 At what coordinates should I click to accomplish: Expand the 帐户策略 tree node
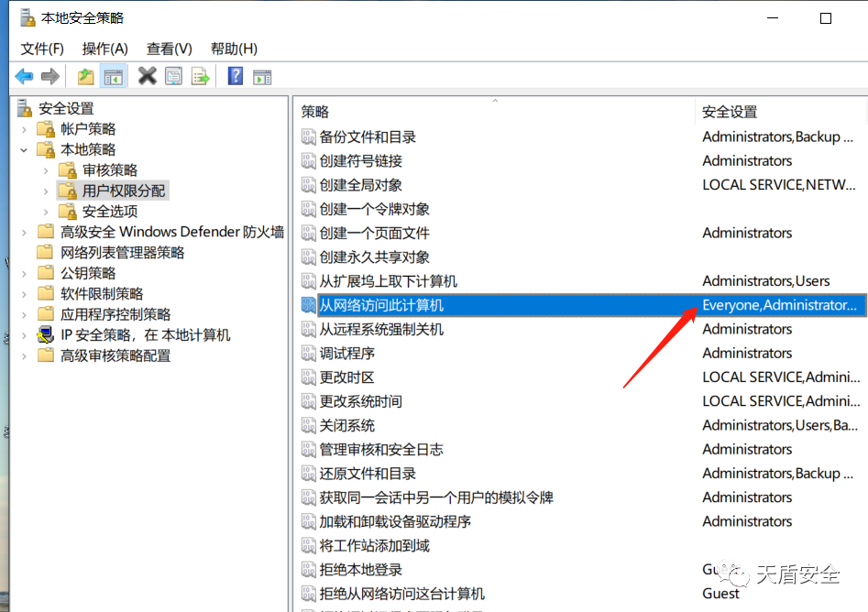pyautogui.click(x=25, y=129)
